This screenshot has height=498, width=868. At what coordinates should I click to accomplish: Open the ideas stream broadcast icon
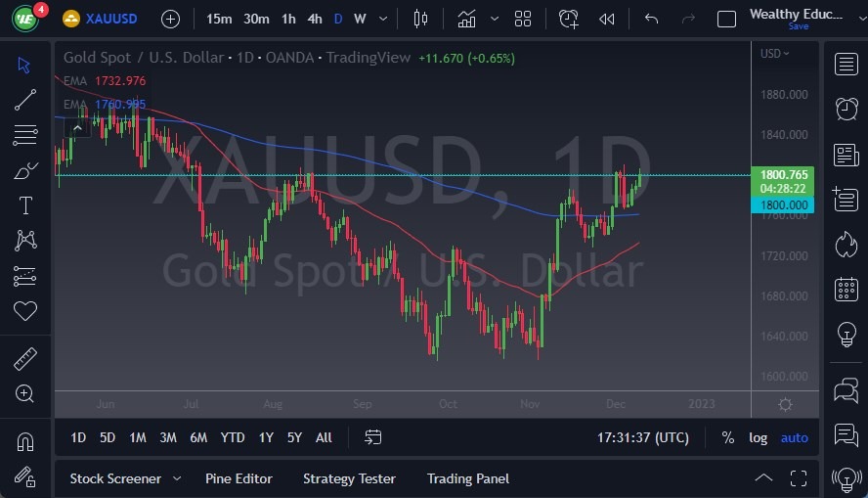(846, 479)
